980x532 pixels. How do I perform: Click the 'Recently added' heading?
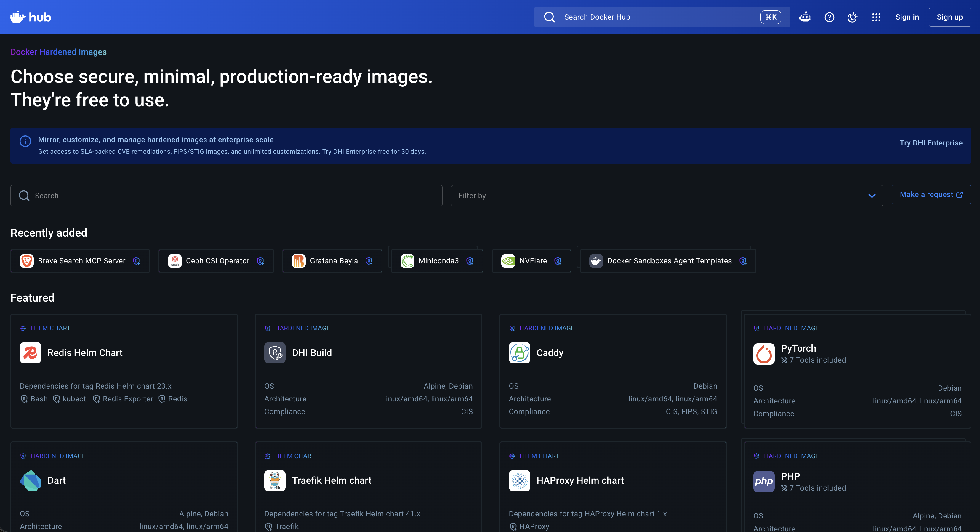click(x=49, y=233)
